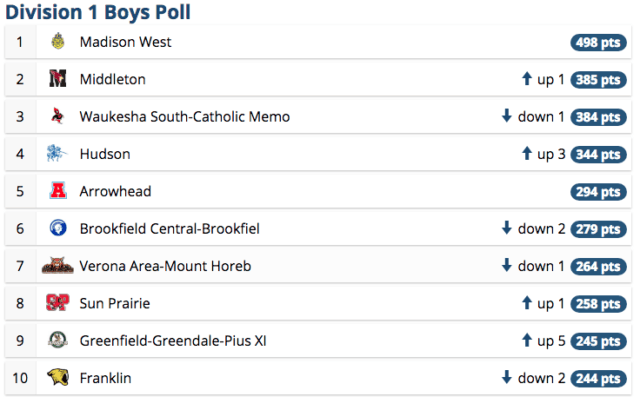The width and height of the screenshot is (640, 397).
Task: Click the Verona Area wildcat logo
Action: [58, 266]
